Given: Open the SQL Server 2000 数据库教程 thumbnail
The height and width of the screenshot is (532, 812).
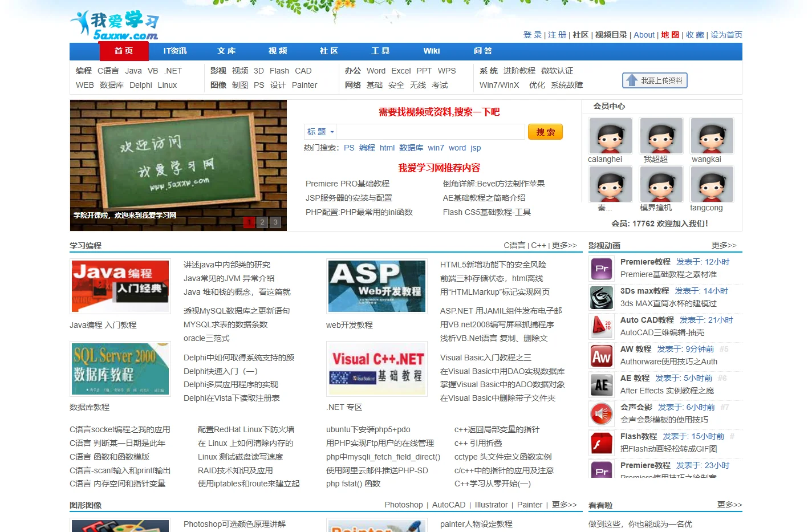Looking at the screenshot, I should pyautogui.click(x=120, y=369).
